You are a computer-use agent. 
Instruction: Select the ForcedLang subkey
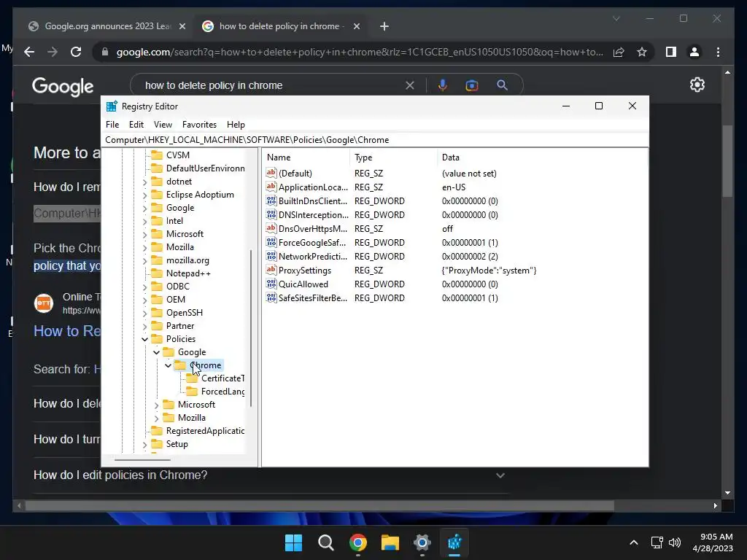tap(222, 392)
